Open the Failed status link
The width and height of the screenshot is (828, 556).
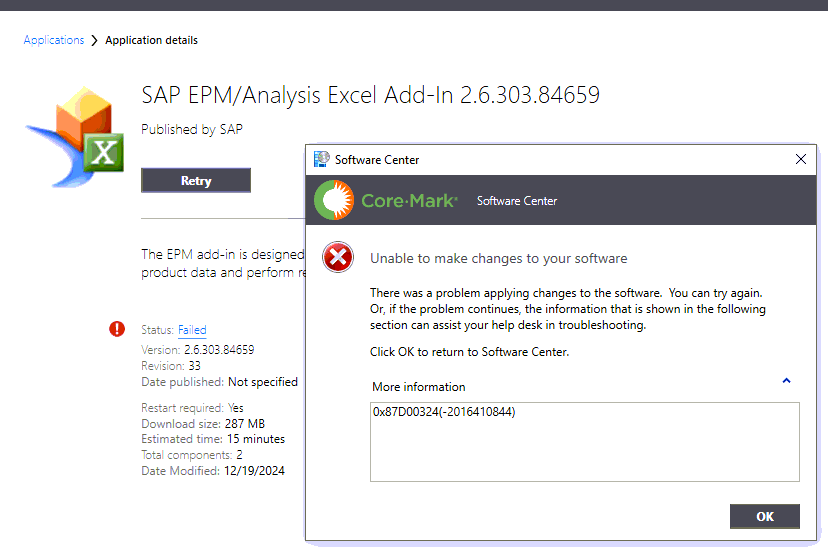click(192, 330)
